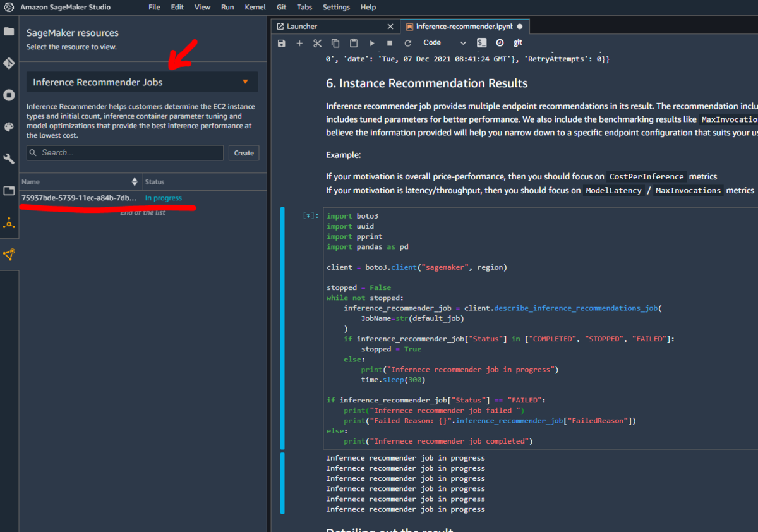Show the open tabs sidebar panel
This screenshot has height=532, width=758.
point(9,191)
